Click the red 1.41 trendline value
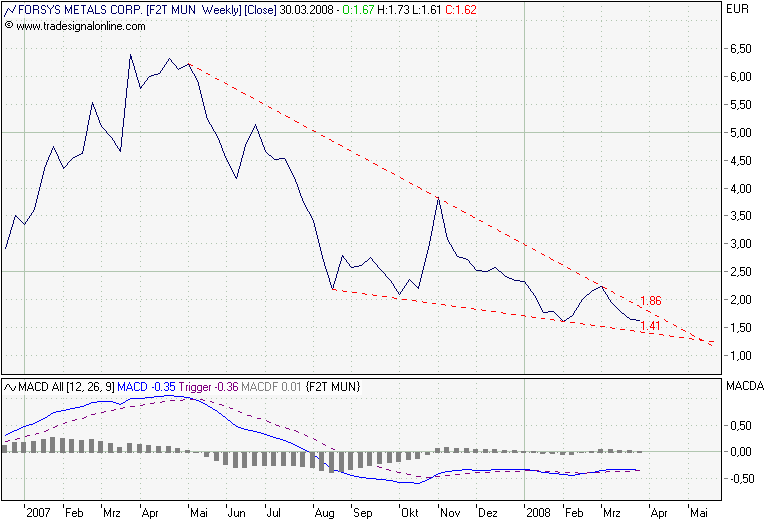Viewport: 769px width, 520px height. (x=650, y=326)
